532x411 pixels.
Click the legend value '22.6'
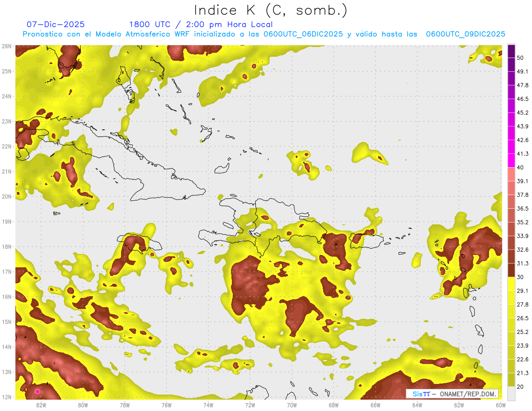(523, 360)
